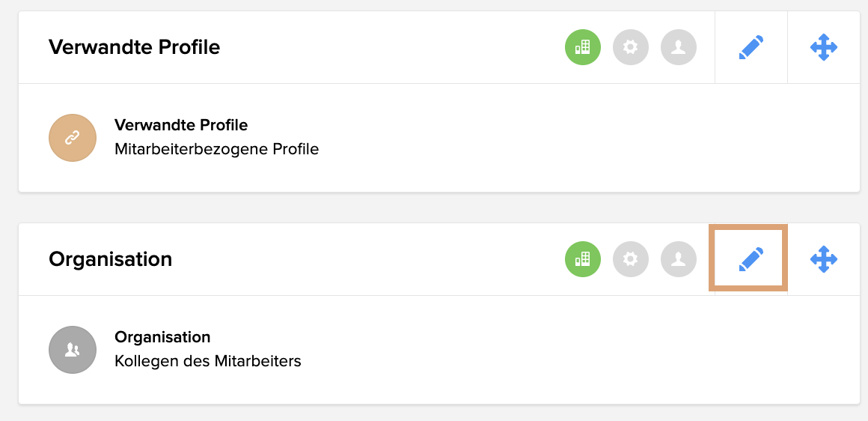
Task: Grab the move arrows for Verwandte Profile section
Action: [x=824, y=48]
